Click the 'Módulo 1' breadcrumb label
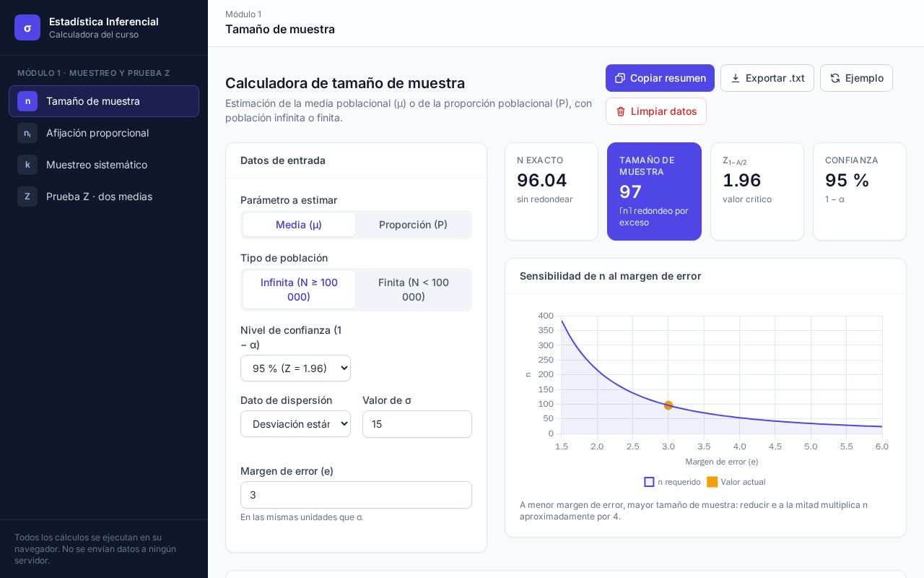The image size is (924, 578). 243,14
